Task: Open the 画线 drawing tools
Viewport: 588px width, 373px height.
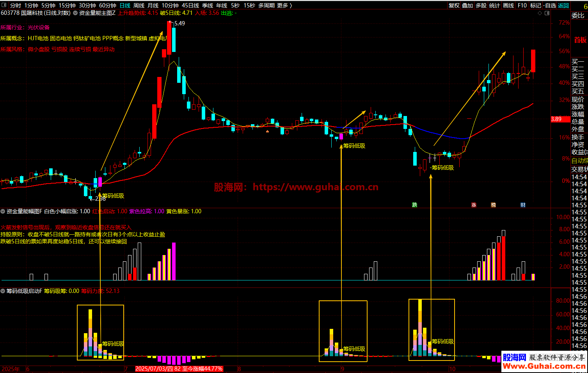Action: (x=508, y=5)
